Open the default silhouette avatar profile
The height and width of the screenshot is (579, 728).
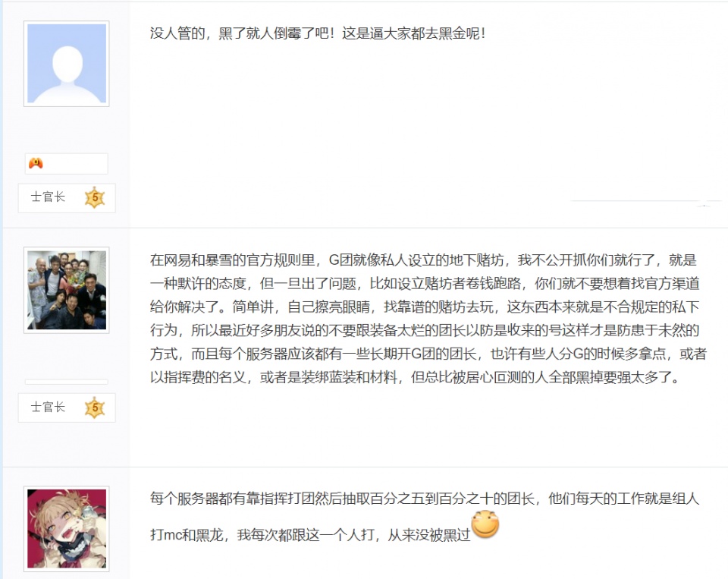pos(67,64)
